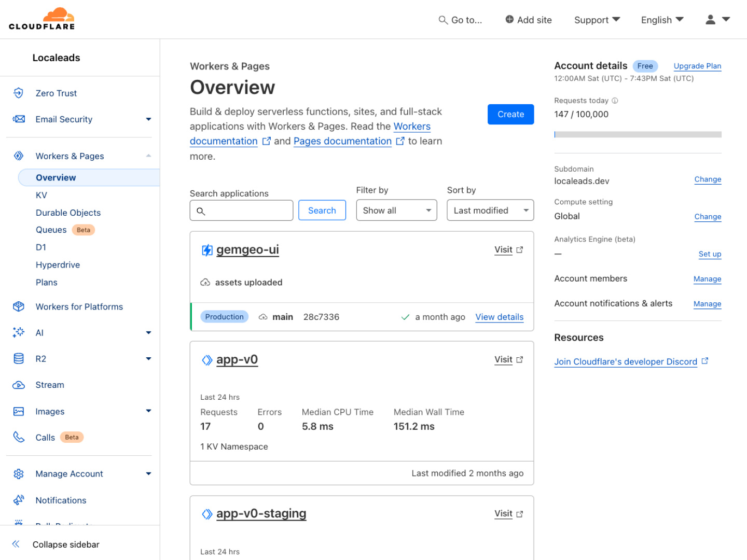
Task: Click the gemgeo-ui Pages lightning icon
Action: pyautogui.click(x=207, y=250)
